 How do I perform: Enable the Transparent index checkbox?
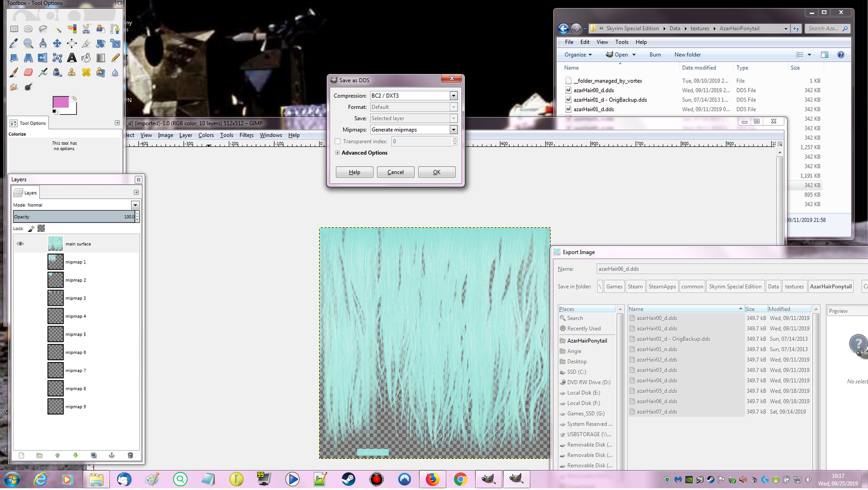(x=337, y=142)
